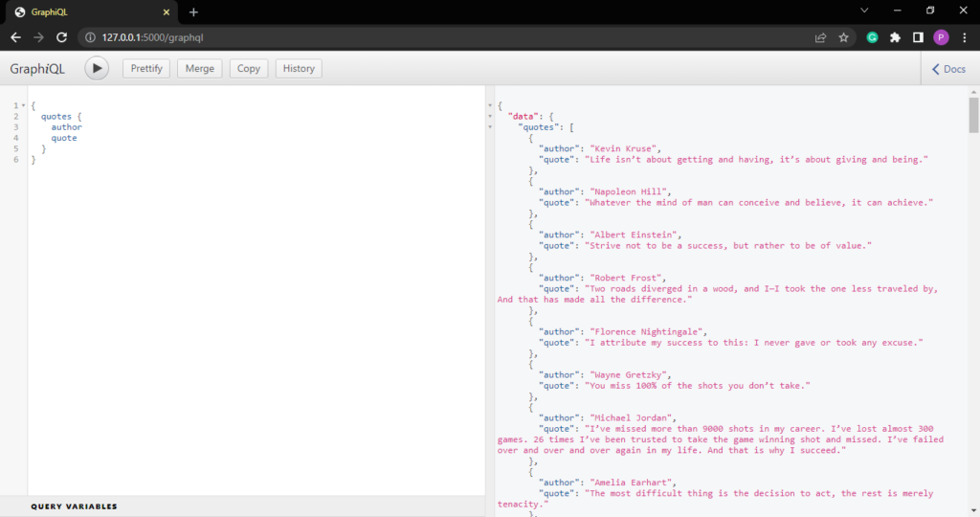Close the GraphiQL tab

pos(167,11)
